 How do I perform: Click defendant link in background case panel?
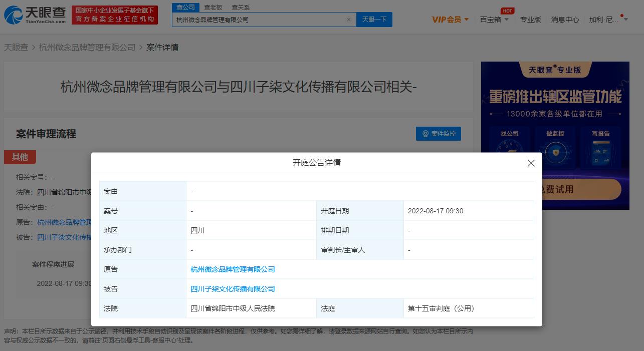64,237
